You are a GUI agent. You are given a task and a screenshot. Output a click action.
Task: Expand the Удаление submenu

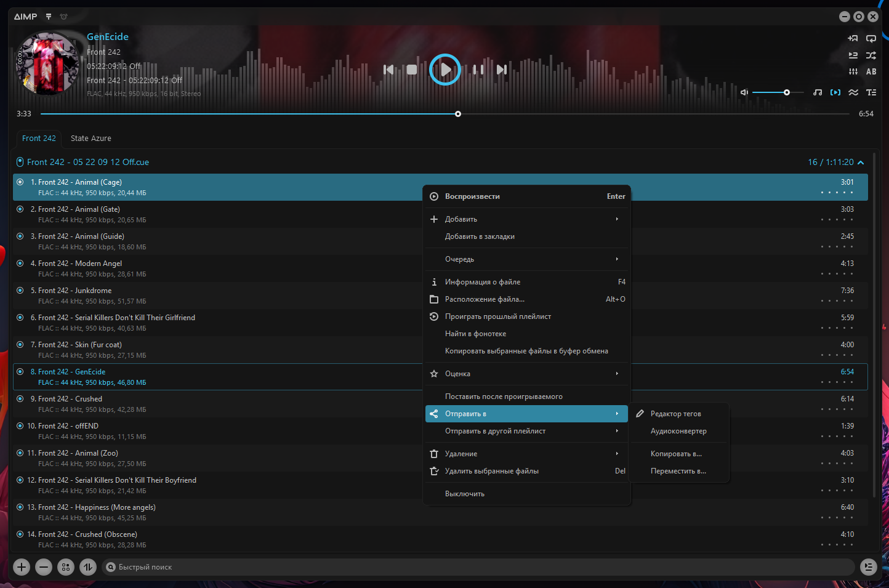527,454
